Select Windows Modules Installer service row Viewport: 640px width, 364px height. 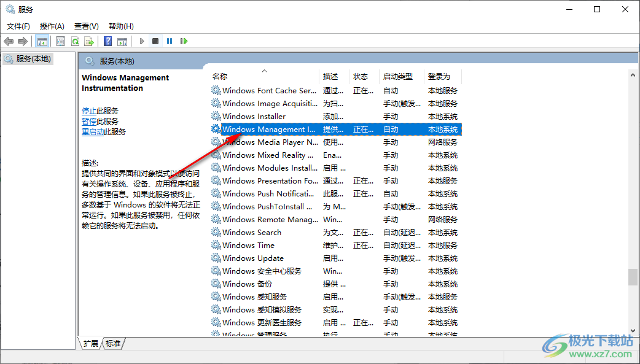click(x=337, y=168)
